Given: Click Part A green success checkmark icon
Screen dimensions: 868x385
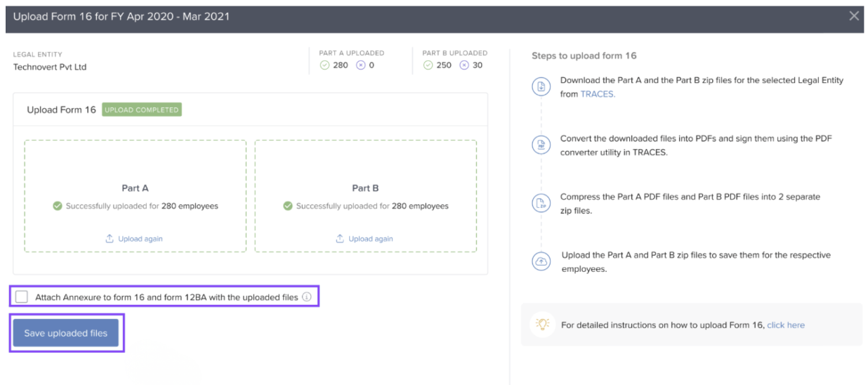Looking at the screenshot, I should coord(58,207).
